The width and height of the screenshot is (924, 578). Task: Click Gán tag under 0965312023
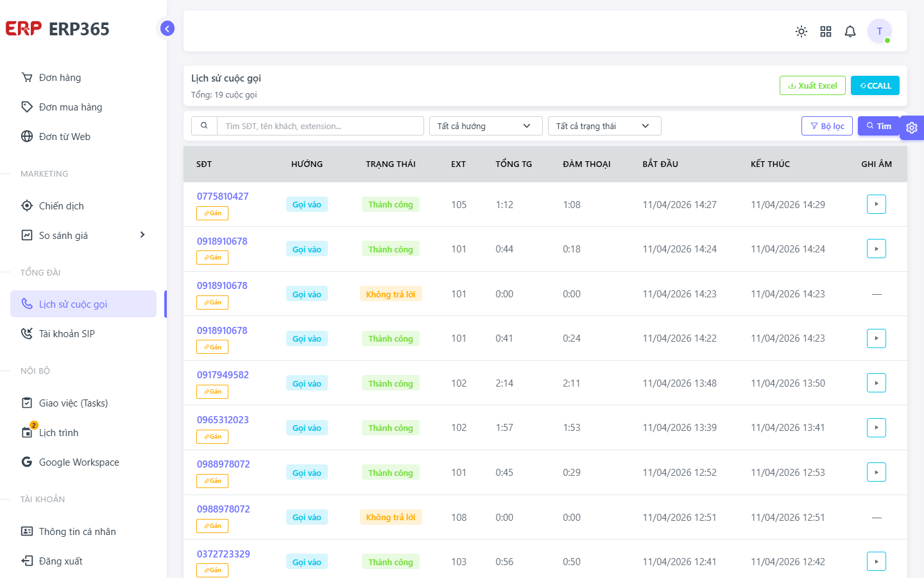(x=212, y=437)
